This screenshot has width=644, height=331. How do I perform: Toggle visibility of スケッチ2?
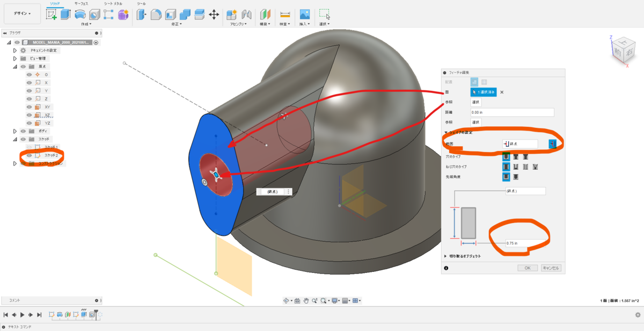click(x=30, y=155)
